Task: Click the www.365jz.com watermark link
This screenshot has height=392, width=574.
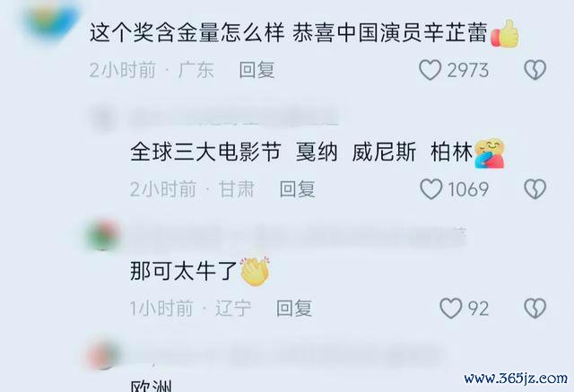Action: click(516, 379)
